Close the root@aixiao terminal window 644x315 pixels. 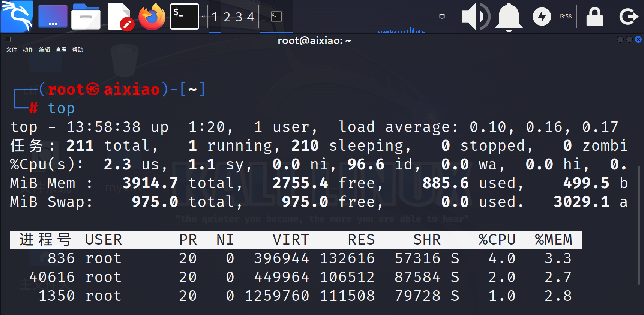point(638,39)
